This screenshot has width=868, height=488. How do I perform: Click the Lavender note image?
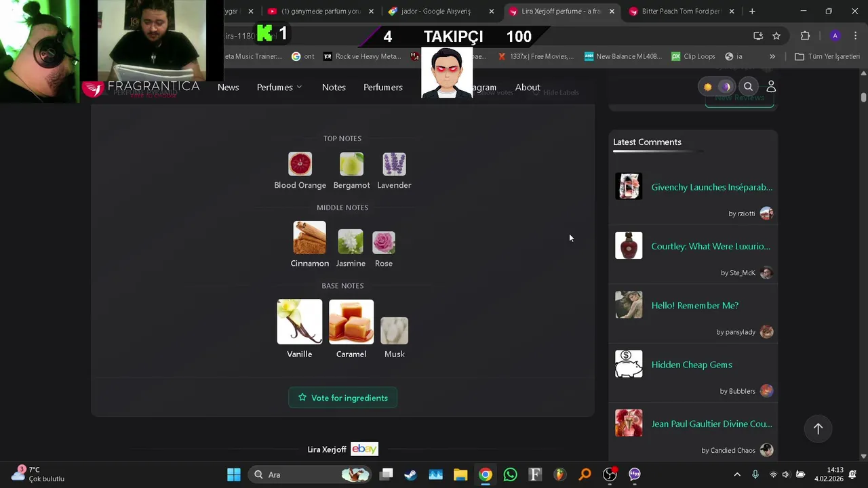[x=394, y=164]
